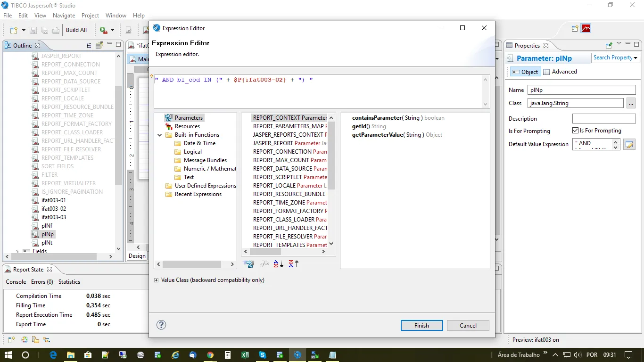Open the Expression Editor help icon

161,325
